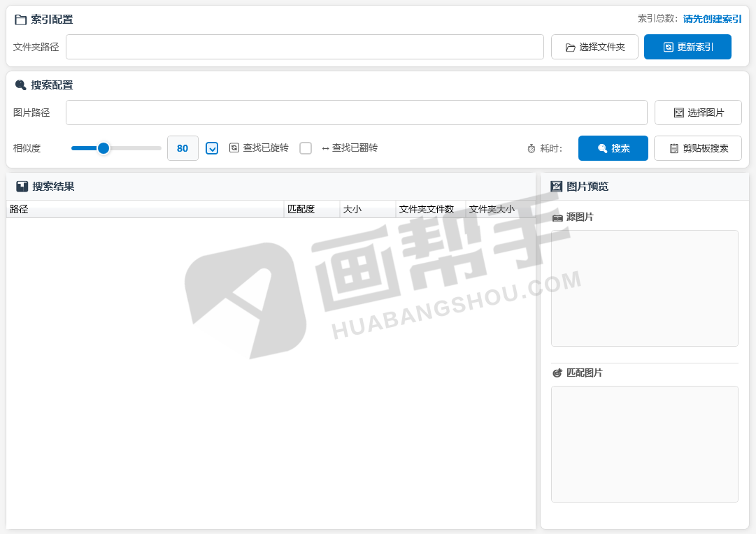Viewport: 756px width, 534px height.
Task: Click the 选择文件夹 folder button
Action: point(594,47)
